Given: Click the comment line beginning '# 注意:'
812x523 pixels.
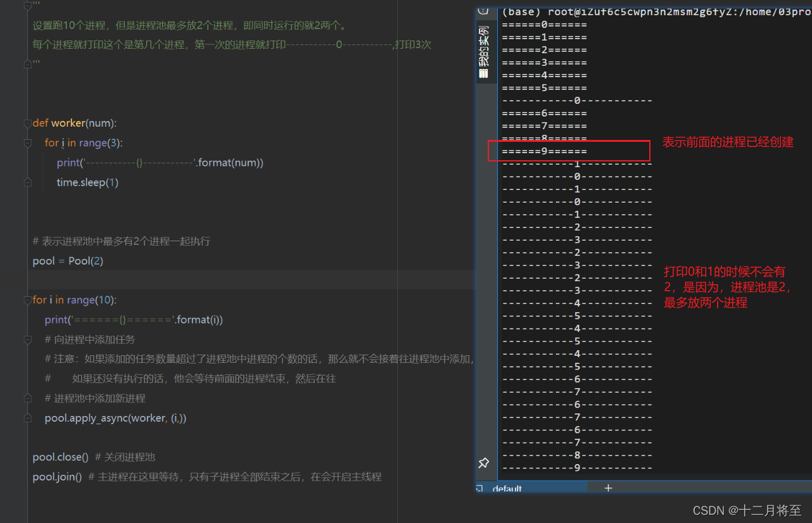Looking at the screenshot, I should pyautogui.click(x=259, y=359).
